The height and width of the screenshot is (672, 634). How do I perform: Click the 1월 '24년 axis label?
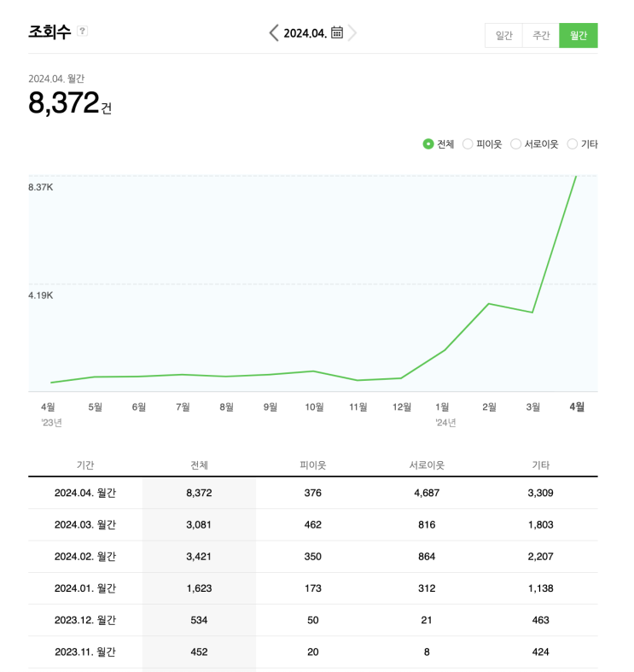(x=445, y=414)
